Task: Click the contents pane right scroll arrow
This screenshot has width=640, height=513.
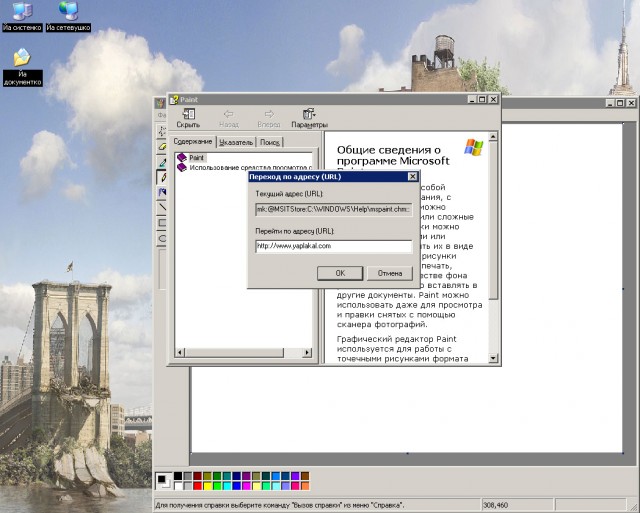Action: pyautogui.click(x=308, y=352)
